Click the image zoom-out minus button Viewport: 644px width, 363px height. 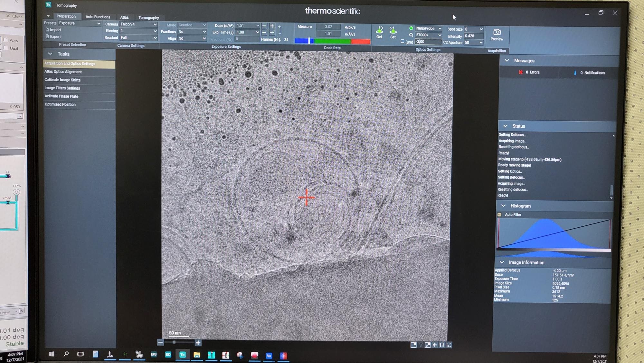(x=160, y=342)
